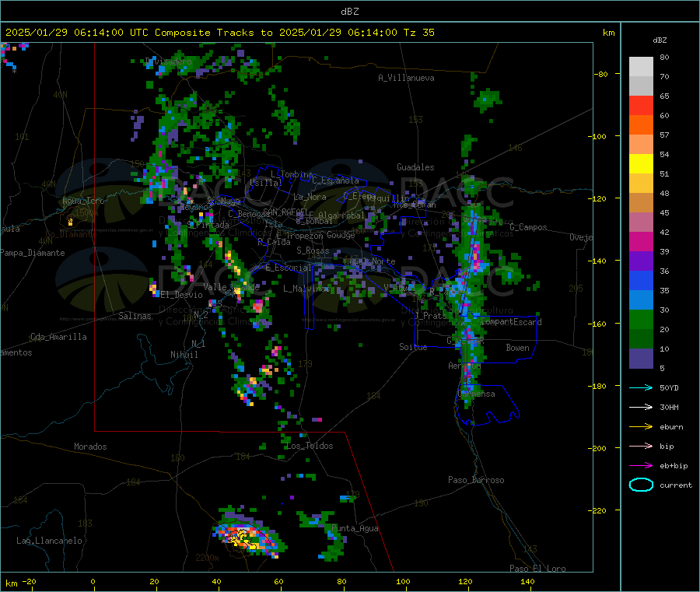The width and height of the screenshot is (700, 592).
Task: Click the Morados location label
Action: coord(91,447)
